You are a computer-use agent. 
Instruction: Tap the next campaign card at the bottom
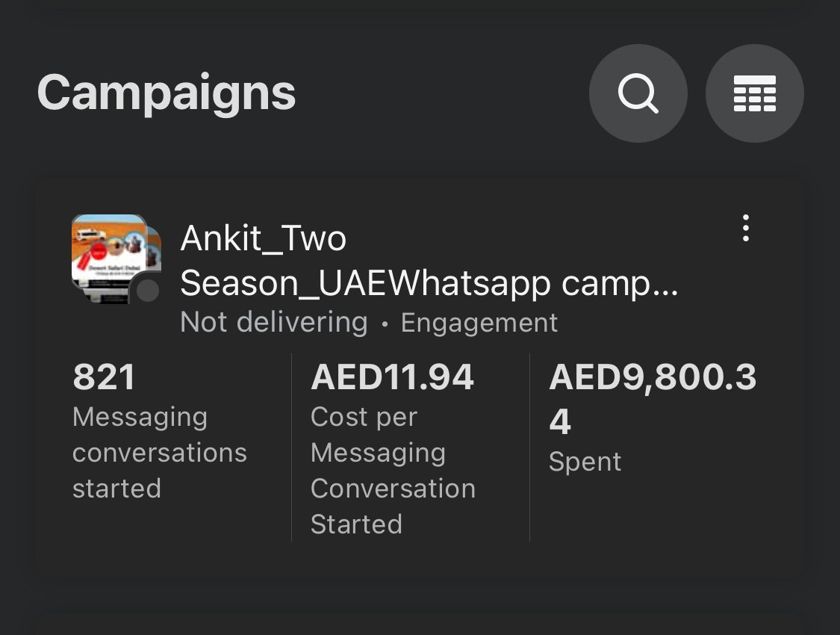pos(420,625)
